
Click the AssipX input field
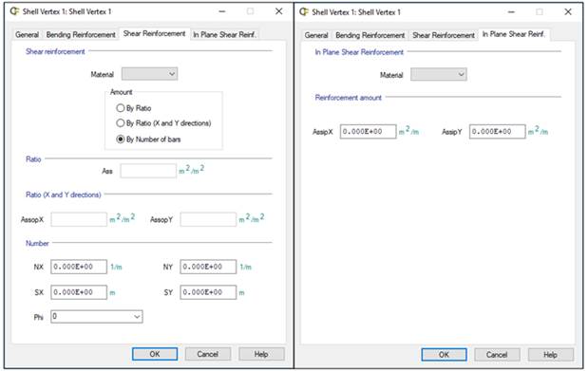pos(369,132)
